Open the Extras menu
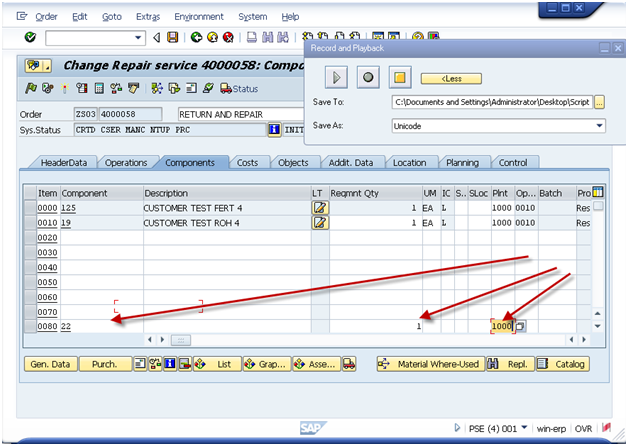628x446 pixels. coord(148,17)
